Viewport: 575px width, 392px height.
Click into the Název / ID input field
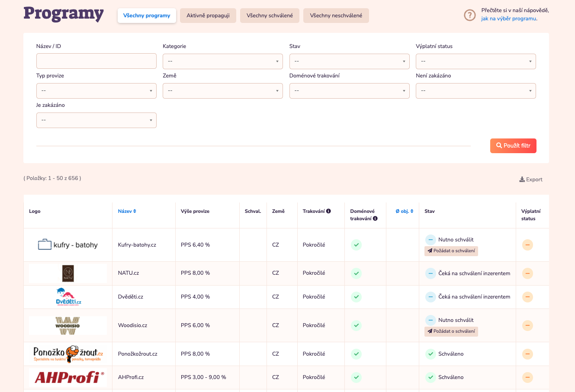[x=96, y=61]
